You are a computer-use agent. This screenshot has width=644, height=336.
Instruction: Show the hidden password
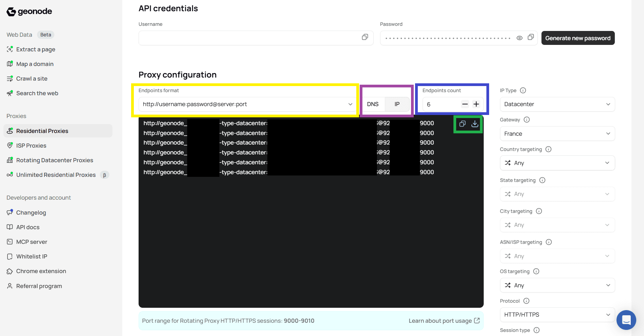(519, 38)
